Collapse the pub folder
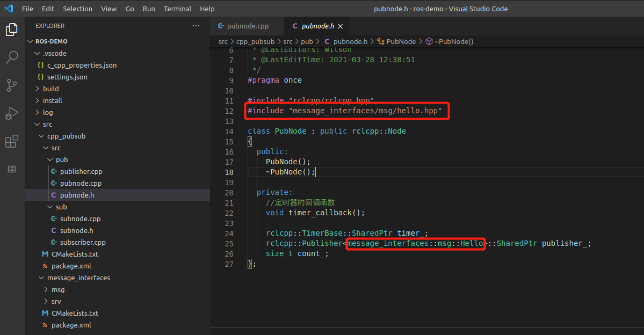The image size is (644, 335). point(118,159)
